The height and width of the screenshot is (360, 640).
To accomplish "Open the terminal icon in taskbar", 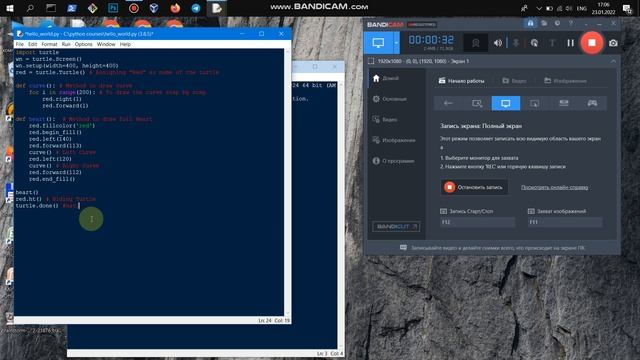I will click(x=51, y=8).
